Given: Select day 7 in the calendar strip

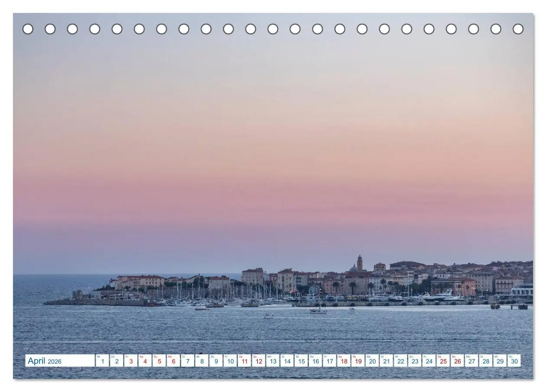Looking at the screenshot, I should click(x=188, y=361).
